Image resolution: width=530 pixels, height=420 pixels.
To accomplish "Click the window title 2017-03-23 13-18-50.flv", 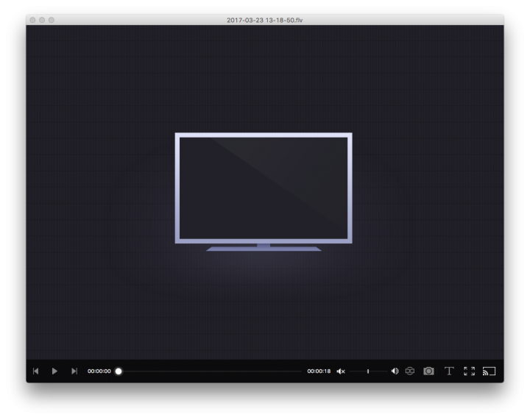I will pyautogui.click(x=265, y=21).
